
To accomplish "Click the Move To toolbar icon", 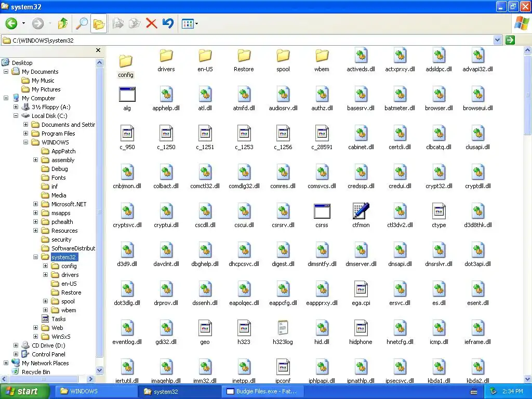I will click(x=118, y=23).
